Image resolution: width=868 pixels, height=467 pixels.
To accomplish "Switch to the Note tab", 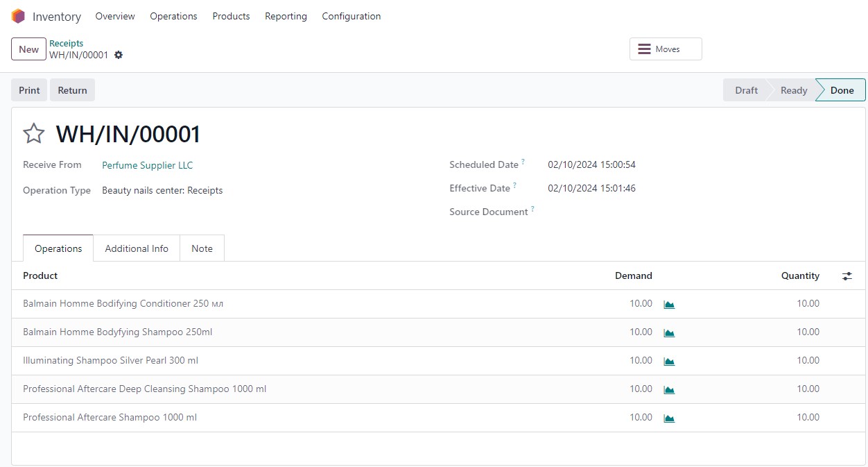I will tap(202, 248).
